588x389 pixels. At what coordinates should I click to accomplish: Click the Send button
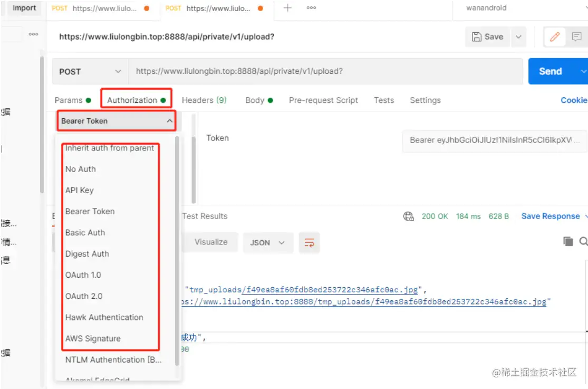tap(551, 71)
